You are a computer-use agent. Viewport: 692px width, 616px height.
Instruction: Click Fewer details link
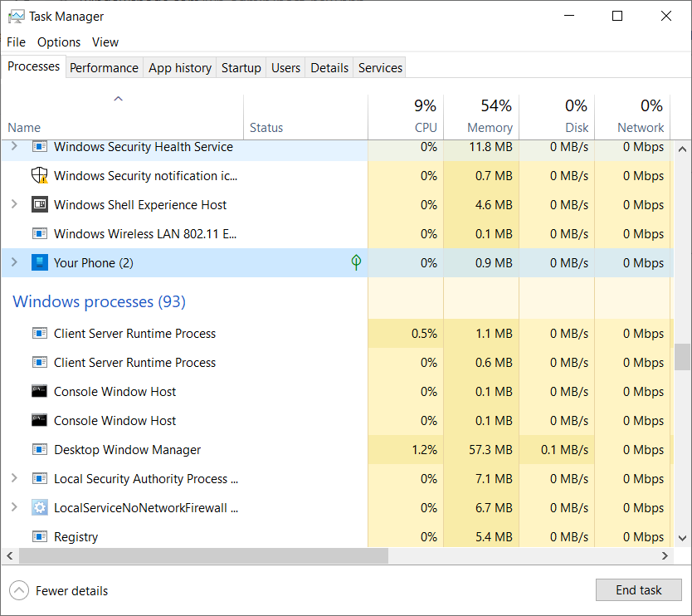pyautogui.click(x=71, y=591)
